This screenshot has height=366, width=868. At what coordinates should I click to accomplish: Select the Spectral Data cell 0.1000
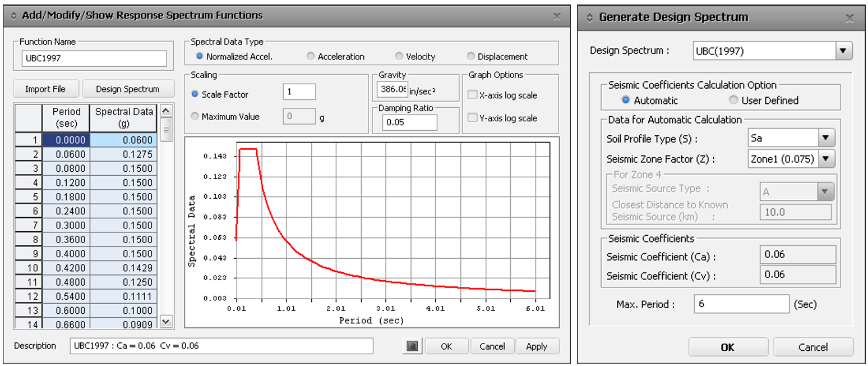(123, 310)
